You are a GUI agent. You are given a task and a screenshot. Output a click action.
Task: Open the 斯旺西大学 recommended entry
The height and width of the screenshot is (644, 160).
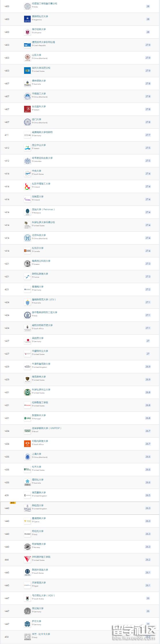(x=38, y=505)
